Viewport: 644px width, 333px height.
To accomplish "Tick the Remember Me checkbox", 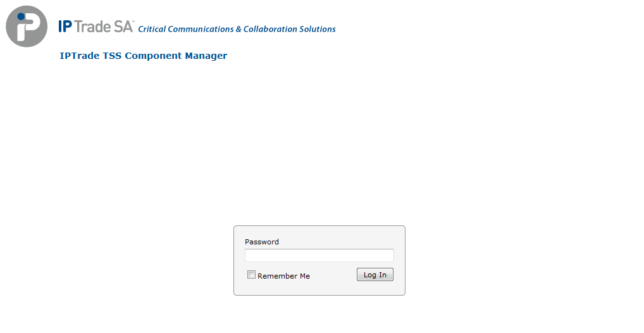I will 251,275.
